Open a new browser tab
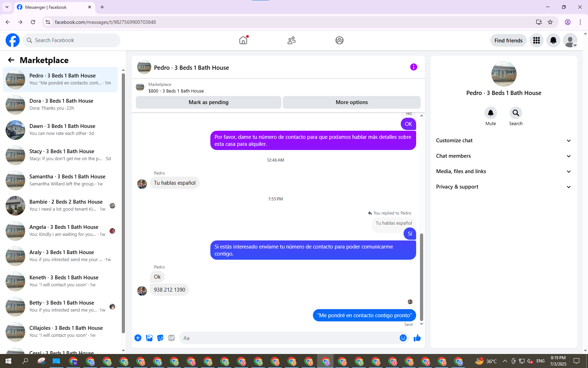 coord(102,7)
